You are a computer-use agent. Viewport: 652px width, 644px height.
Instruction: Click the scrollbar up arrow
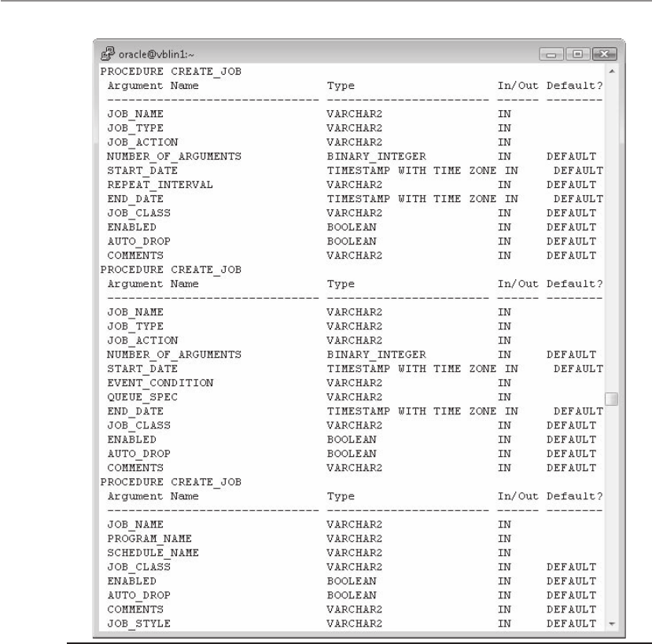click(x=612, y=72)
